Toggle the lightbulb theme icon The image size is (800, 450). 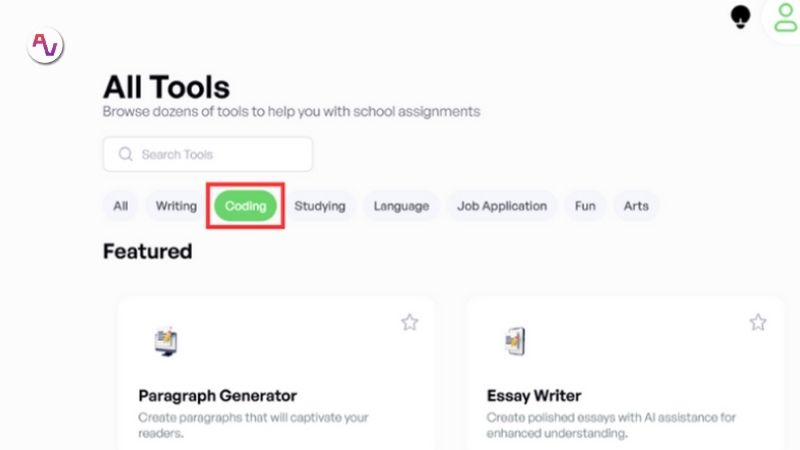(x=740, y=17)
